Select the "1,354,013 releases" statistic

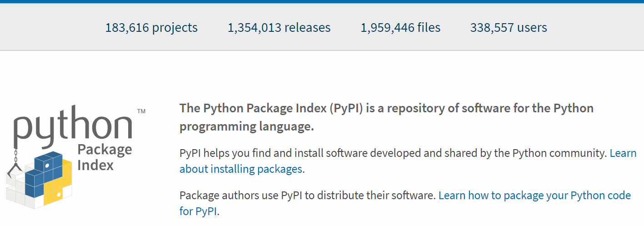point(279,28)
